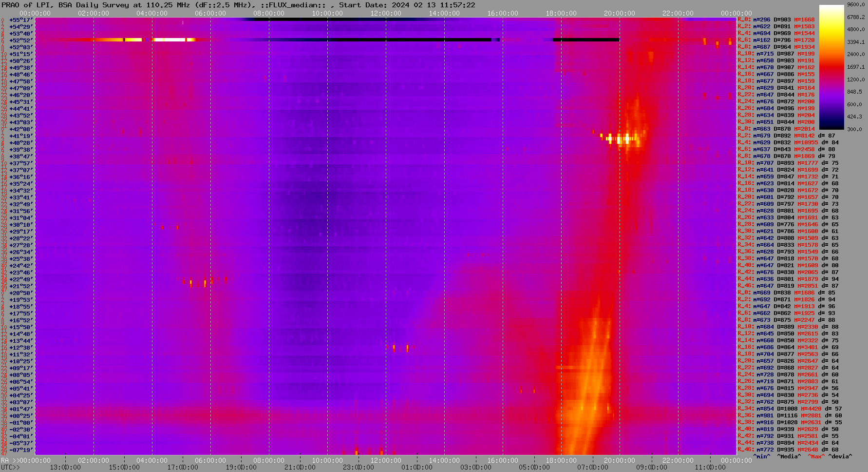Click the stats row containing M=8142
Viewport: 868px width, 472px height.
click(x=786, y=136)
